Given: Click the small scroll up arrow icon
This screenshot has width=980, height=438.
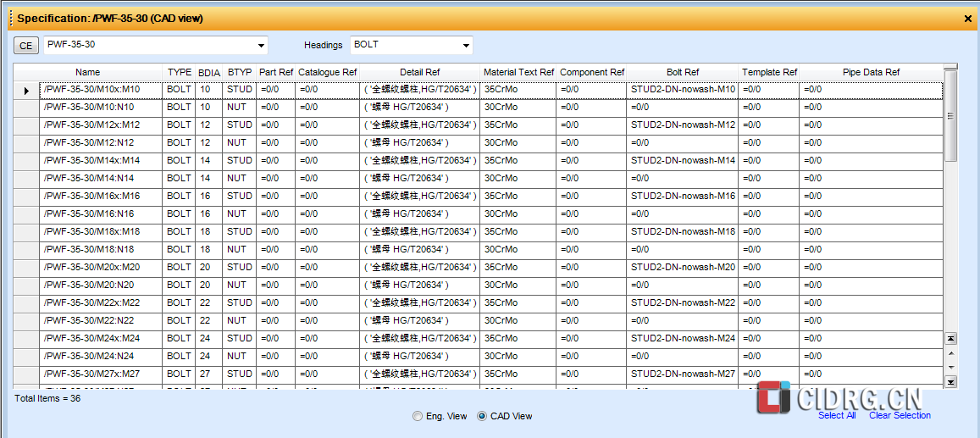Looking at the screenshot, I should [x=950, y=352].
